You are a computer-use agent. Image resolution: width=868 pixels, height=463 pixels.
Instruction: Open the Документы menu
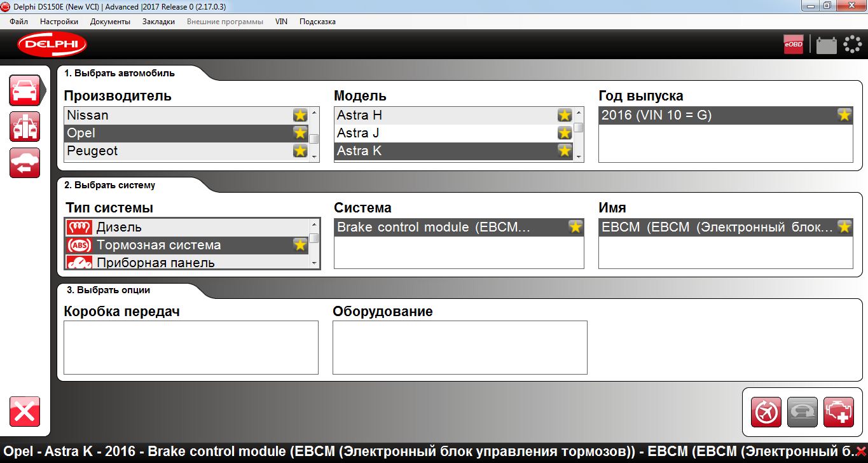tap(110, 22)
